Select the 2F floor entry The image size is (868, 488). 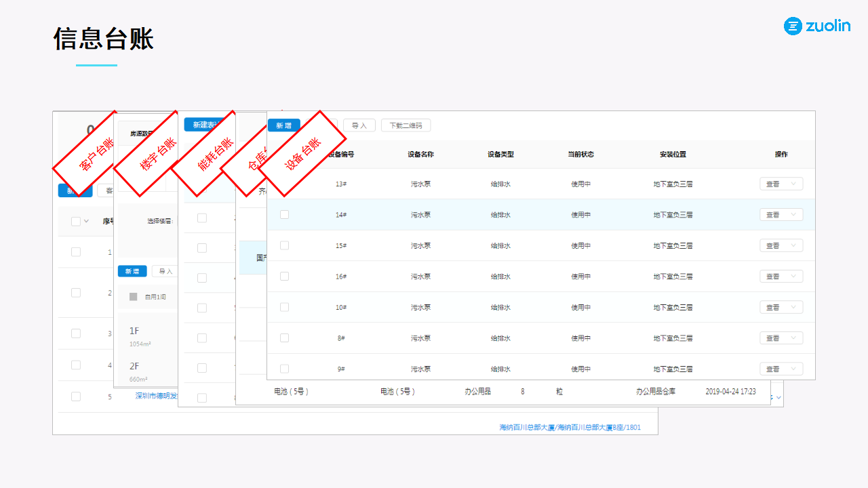(x=134, y=366)
